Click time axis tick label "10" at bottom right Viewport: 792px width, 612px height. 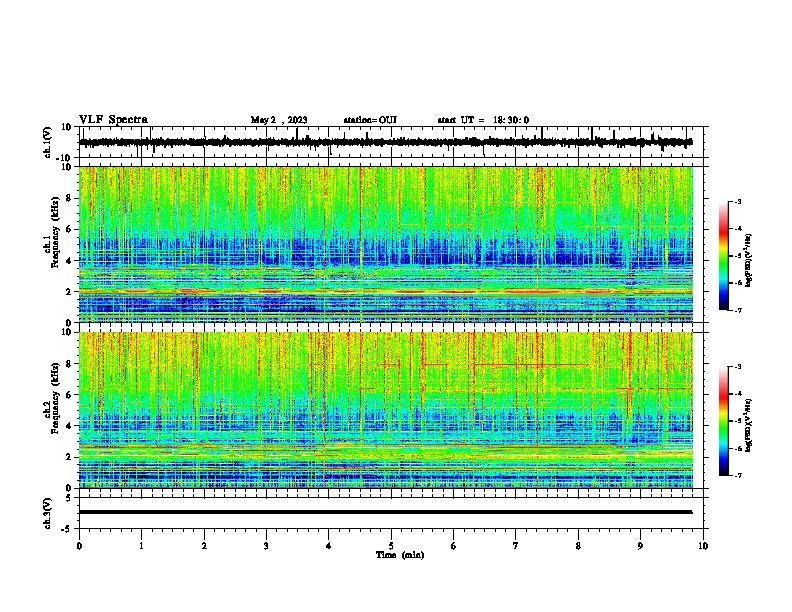pos(703,546)
